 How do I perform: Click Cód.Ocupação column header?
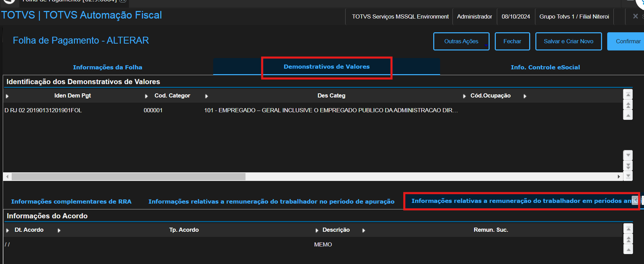click(x=490, y=95)
